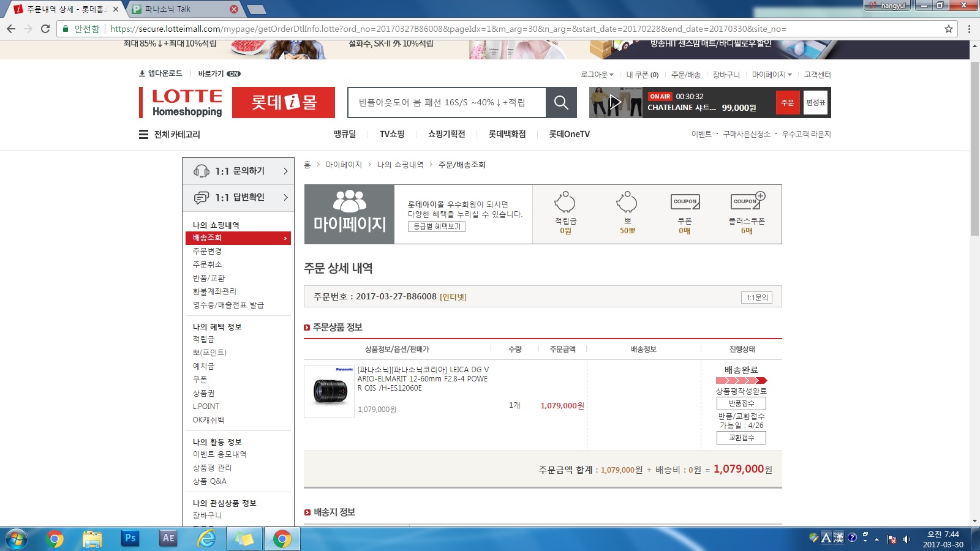Click the 플러스쿠폰 coupon icon

747,201
